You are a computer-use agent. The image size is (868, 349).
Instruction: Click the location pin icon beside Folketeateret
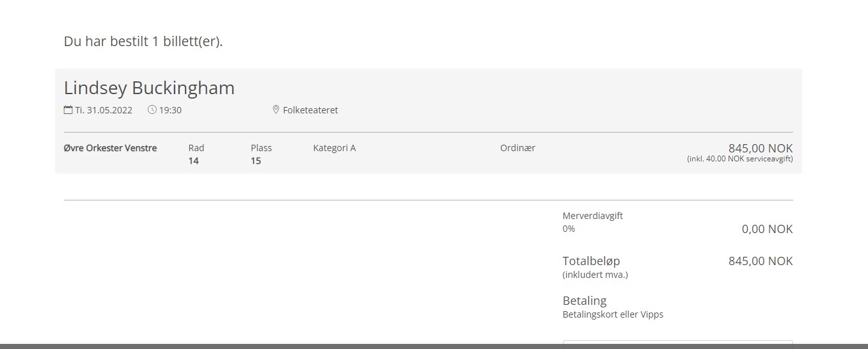pyautogui.click(x=276, y=110)
